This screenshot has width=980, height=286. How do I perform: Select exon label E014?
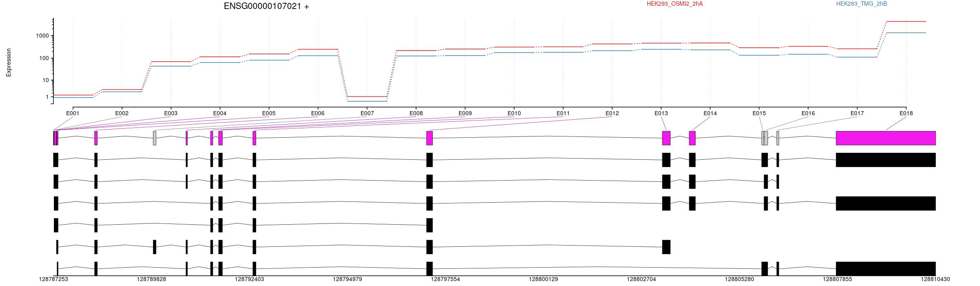[710, 113]
